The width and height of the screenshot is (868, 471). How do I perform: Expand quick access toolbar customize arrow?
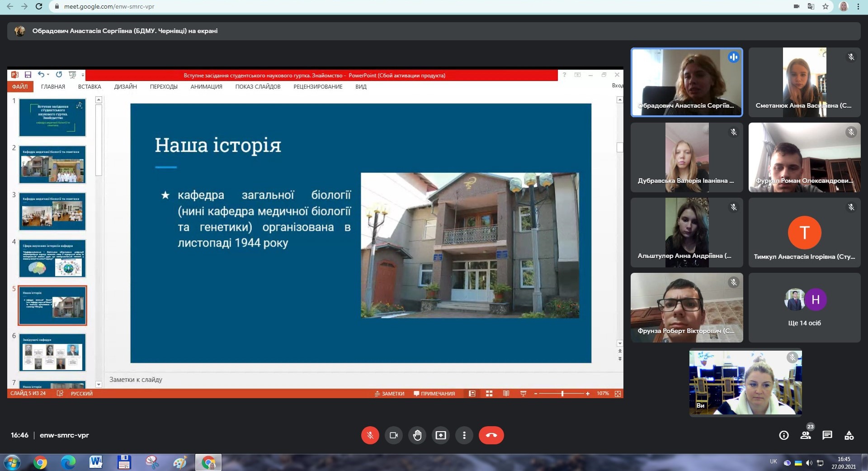pos(83,75)
